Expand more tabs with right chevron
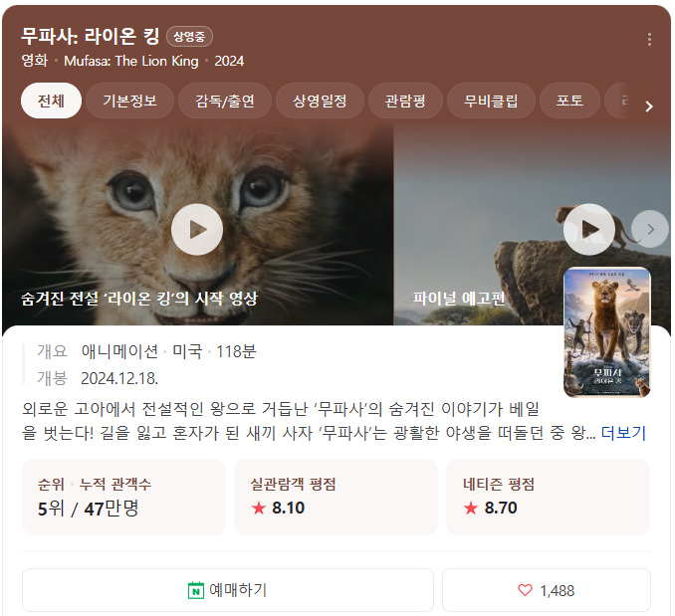This screenshot has height=616, width=675. pyautogui.click(x=649, y=105)
